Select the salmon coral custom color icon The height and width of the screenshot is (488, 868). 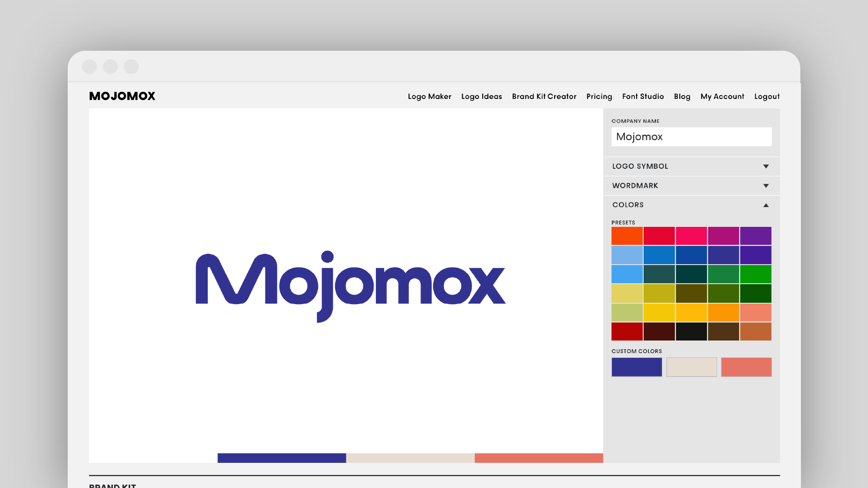click(746, 367)
